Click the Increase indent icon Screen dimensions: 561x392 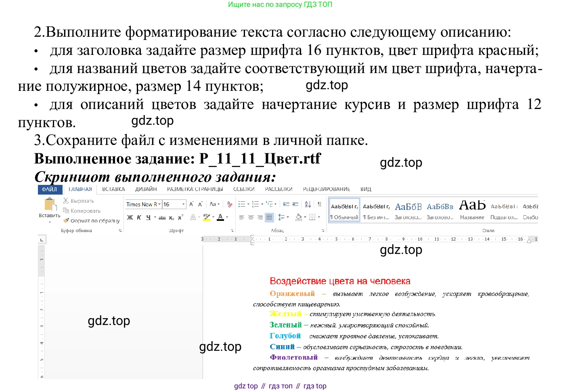click(295, 204)
